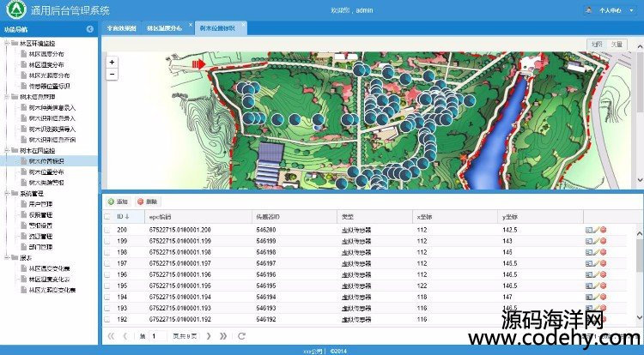Open 用户管理 in the sidebar
The width and height of the screenshot is (644, 355).
click(x=40, y=204)
